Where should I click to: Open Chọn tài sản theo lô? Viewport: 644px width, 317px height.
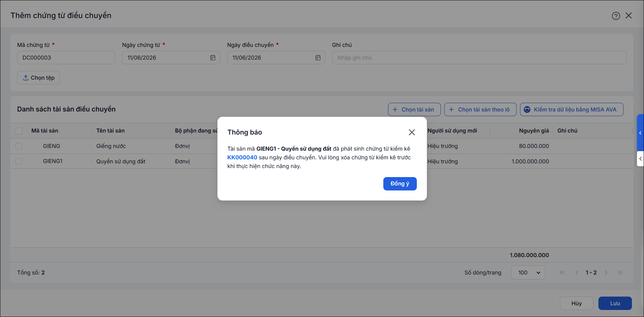pos(480,109)
